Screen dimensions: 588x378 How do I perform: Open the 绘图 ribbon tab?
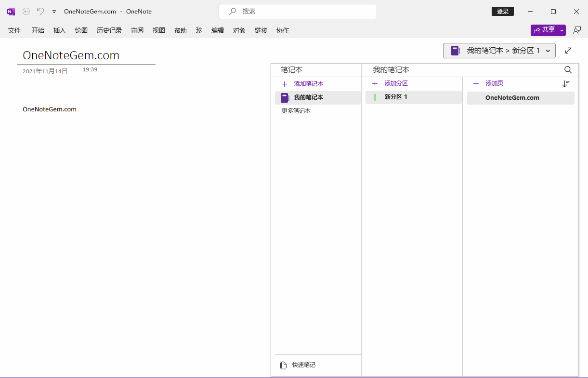click(81, 30)
